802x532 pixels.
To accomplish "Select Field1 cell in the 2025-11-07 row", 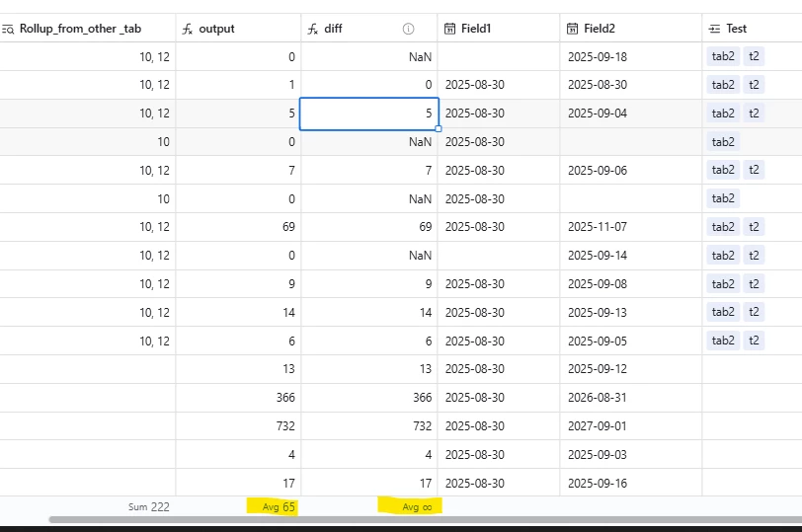I will tap(499, 227).
